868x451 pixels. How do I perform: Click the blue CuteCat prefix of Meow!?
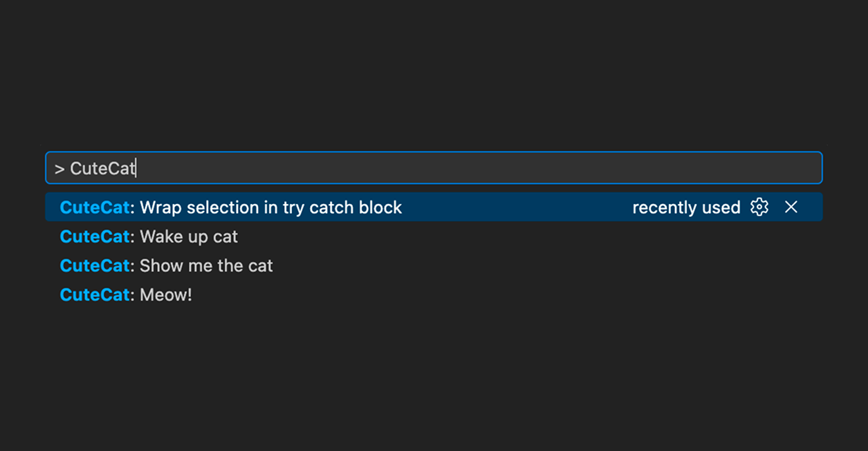point(95,295)
